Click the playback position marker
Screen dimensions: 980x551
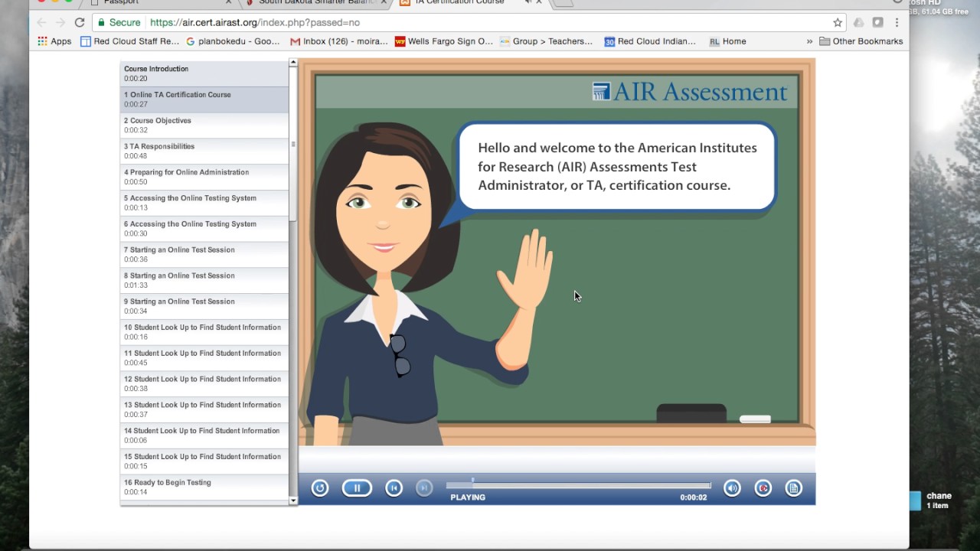tap(472, 481)
